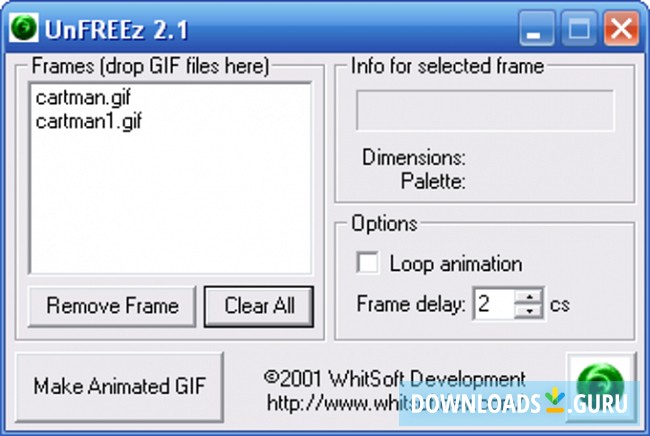Click the green UnFREEz title bar icon
Image resolution: width=650 pixels, height=436 pixels.
pos(24,28)
